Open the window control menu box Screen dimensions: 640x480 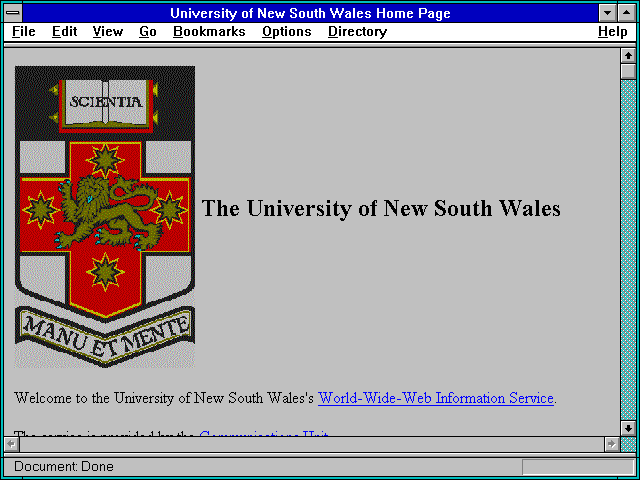click(x=13, y=13)
